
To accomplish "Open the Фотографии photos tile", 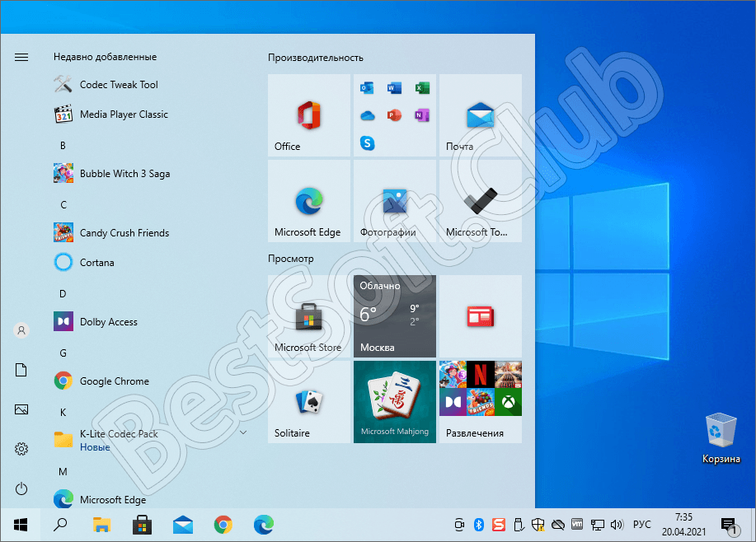I will 395,201.
